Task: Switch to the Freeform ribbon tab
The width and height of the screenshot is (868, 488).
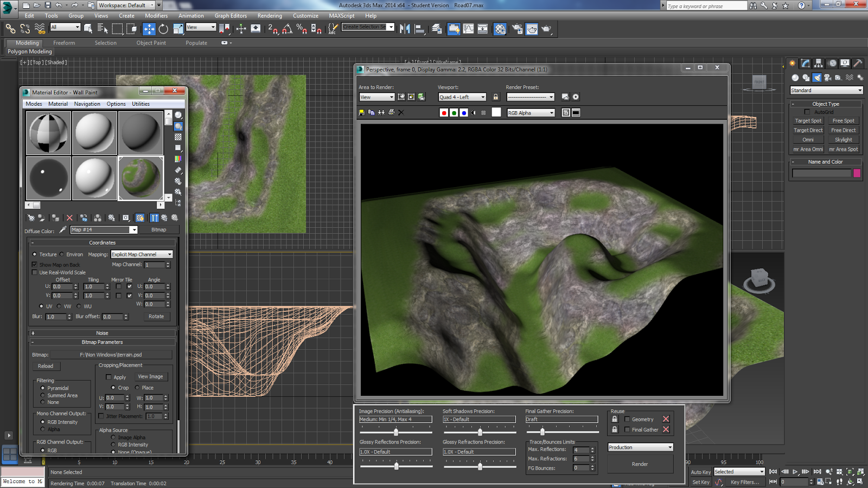Action: tap(64, 43)
